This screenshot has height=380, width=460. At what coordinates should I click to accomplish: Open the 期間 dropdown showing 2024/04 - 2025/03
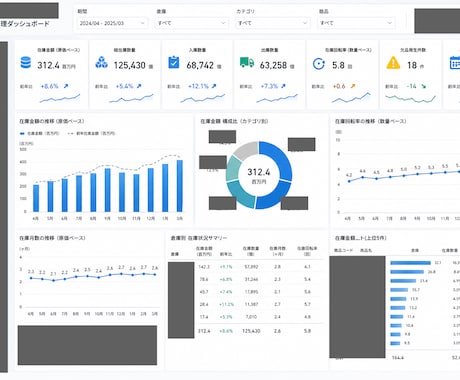(112, 23)
